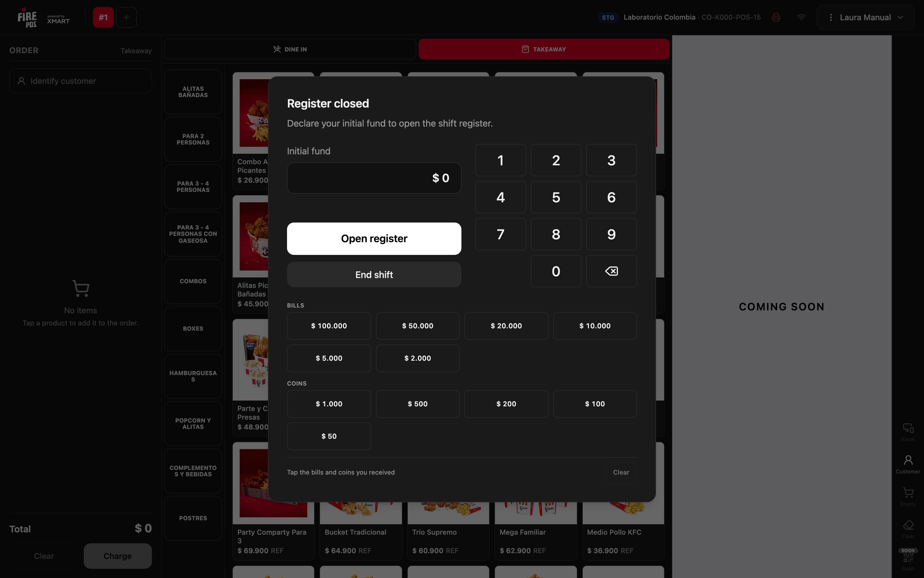
Task: Click the Charge button
Action: [x=118, y=556]
